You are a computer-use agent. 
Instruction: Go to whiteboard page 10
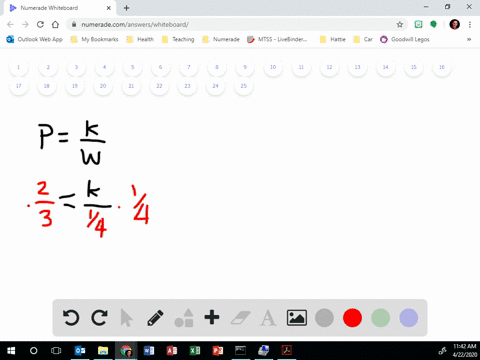click(x=273, y=67)
